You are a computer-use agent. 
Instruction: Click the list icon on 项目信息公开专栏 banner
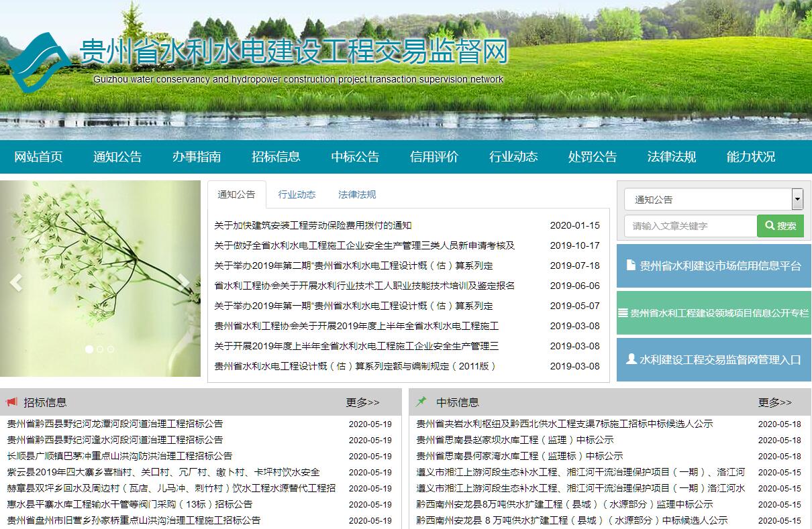[x=623, y=312]
